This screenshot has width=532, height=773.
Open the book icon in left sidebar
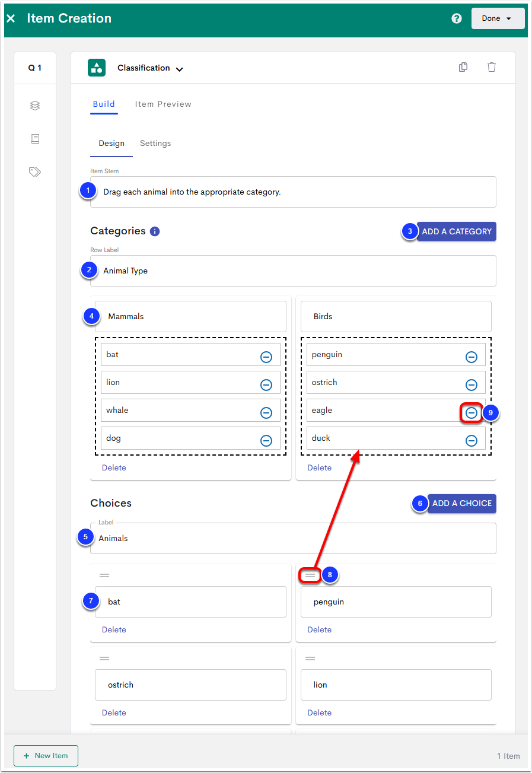click(x=35, y=139)
